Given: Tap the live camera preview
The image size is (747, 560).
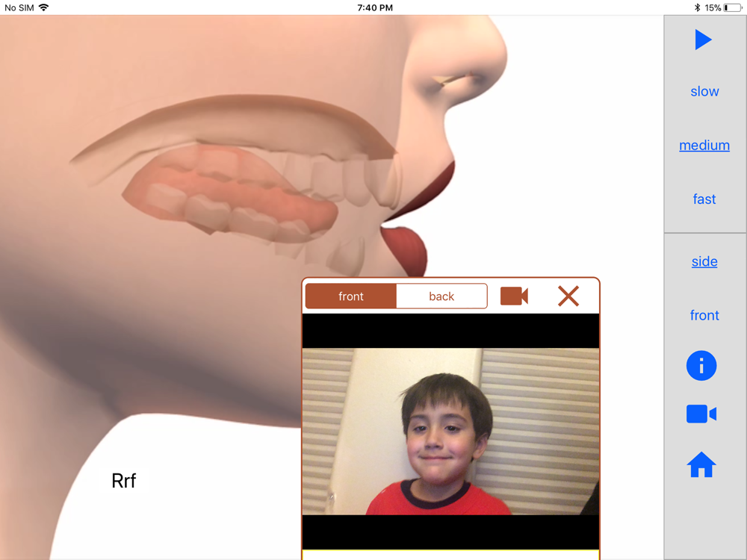Looking at the screenshot, I should pos(450,432).
